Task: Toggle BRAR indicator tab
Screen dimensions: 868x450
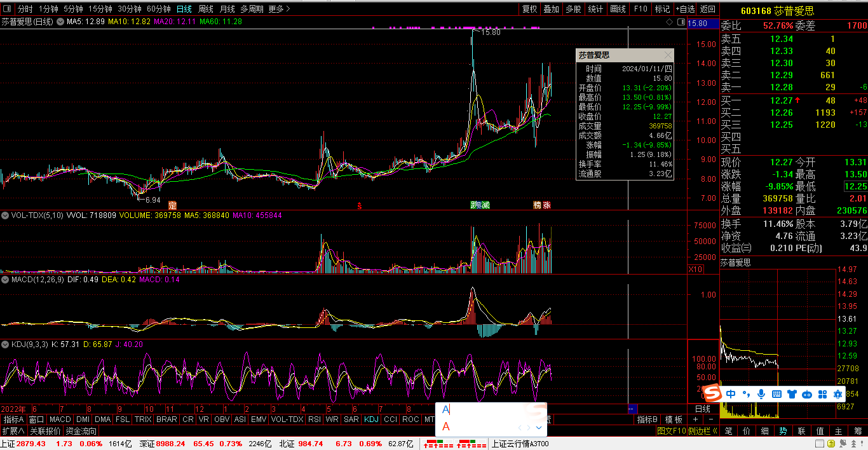Action: [x=166, y=419]
